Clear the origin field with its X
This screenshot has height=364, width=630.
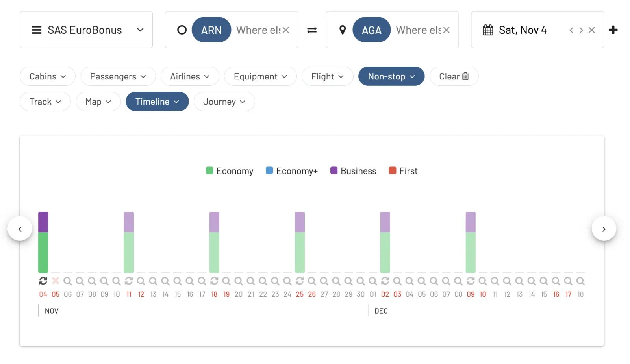point(286,30)
